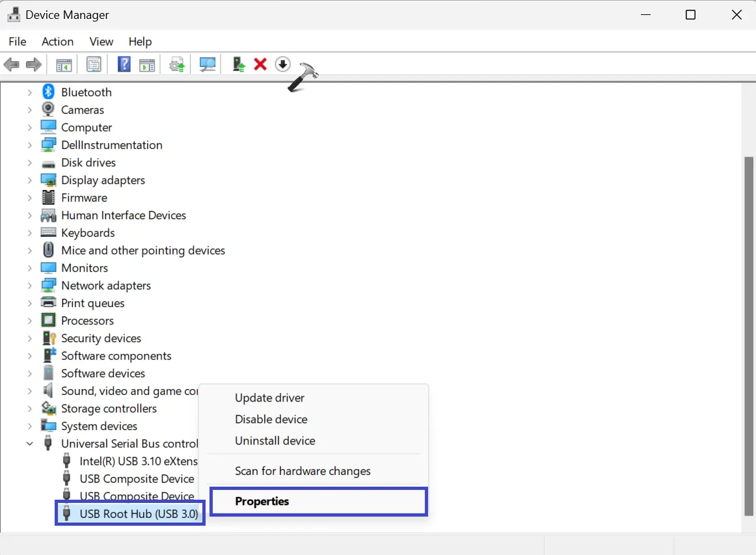Screen dimensions: 756x555
Task: Open the Help toolbar icon
Action: (124, 64)
